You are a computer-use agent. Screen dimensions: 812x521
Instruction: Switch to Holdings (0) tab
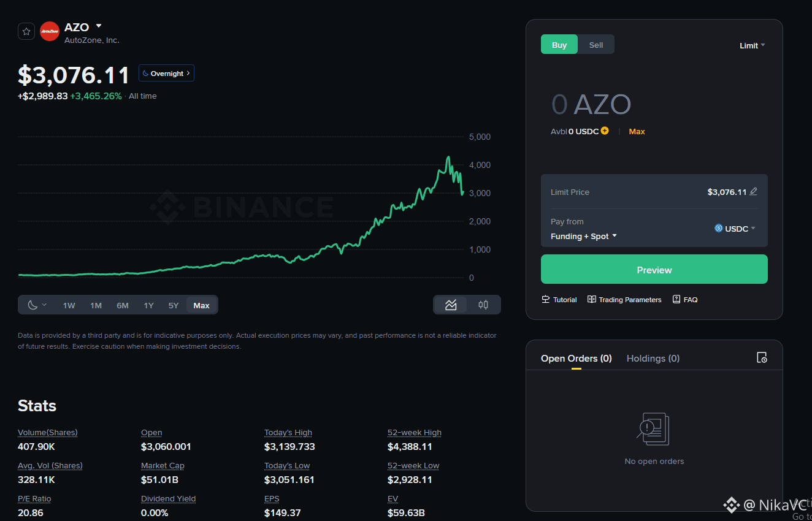pos(653,359)
